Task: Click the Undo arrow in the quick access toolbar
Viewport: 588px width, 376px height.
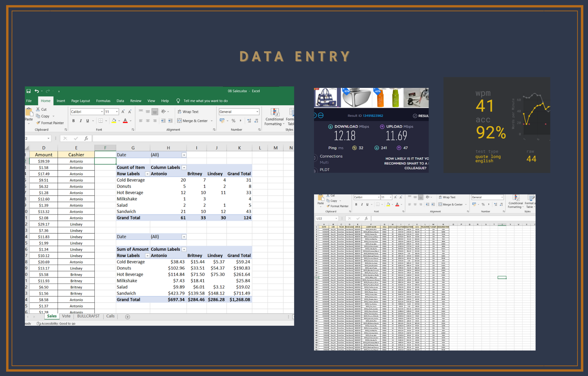Action: pos(36,91)
